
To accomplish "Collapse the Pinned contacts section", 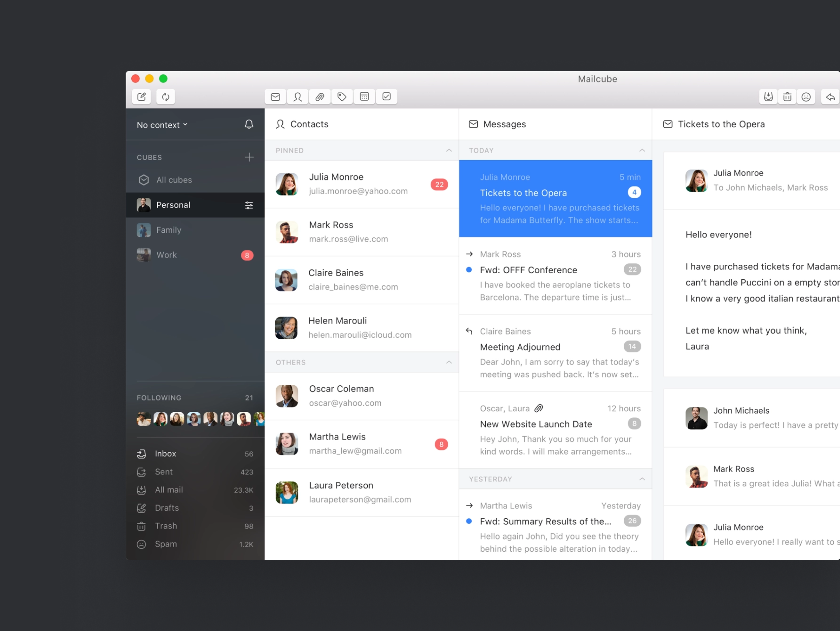I will click(x=449, y=150).
